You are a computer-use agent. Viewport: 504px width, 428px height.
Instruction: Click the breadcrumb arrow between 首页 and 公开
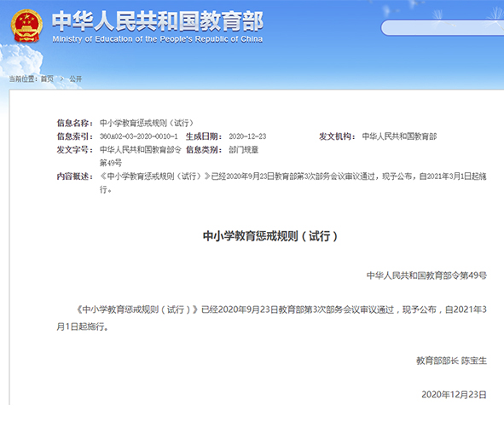coord(61,78)
